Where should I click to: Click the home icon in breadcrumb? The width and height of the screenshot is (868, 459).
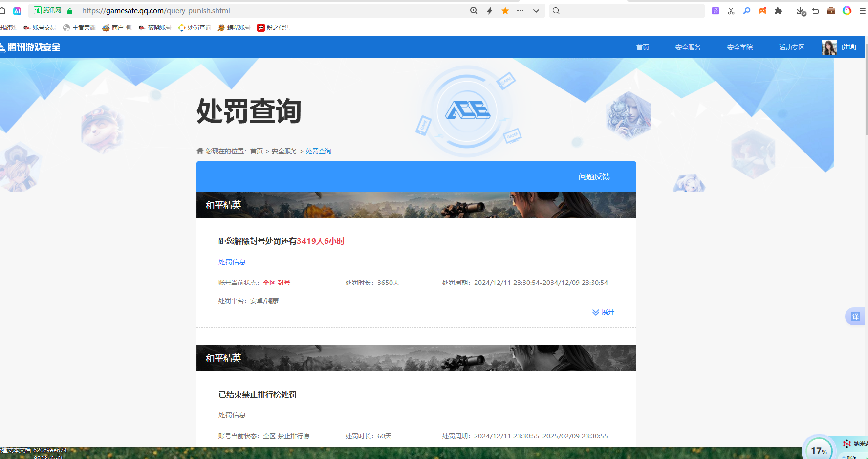(x=200, y=151)
